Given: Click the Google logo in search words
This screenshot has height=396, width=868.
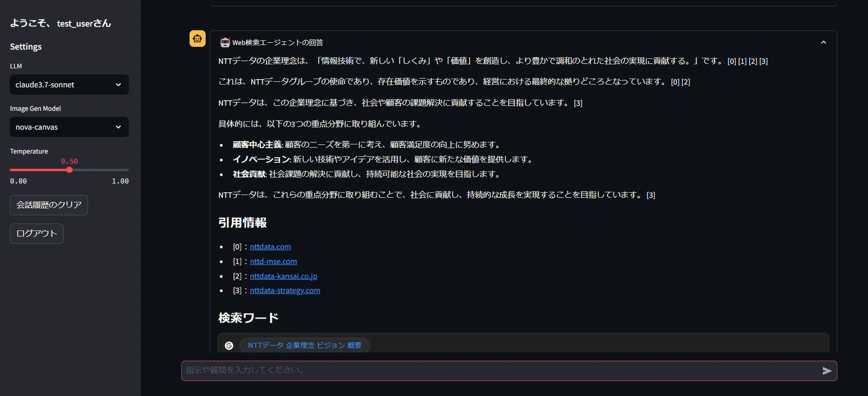Looking at the screenshot, I should click(229, 345).
